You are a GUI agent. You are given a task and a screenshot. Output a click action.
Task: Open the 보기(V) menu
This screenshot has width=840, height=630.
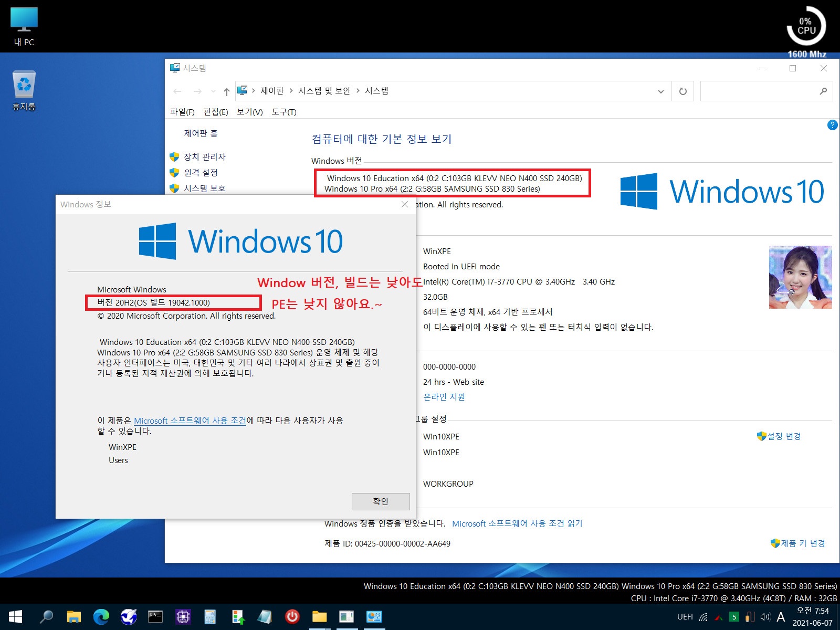tap(250, 112)
